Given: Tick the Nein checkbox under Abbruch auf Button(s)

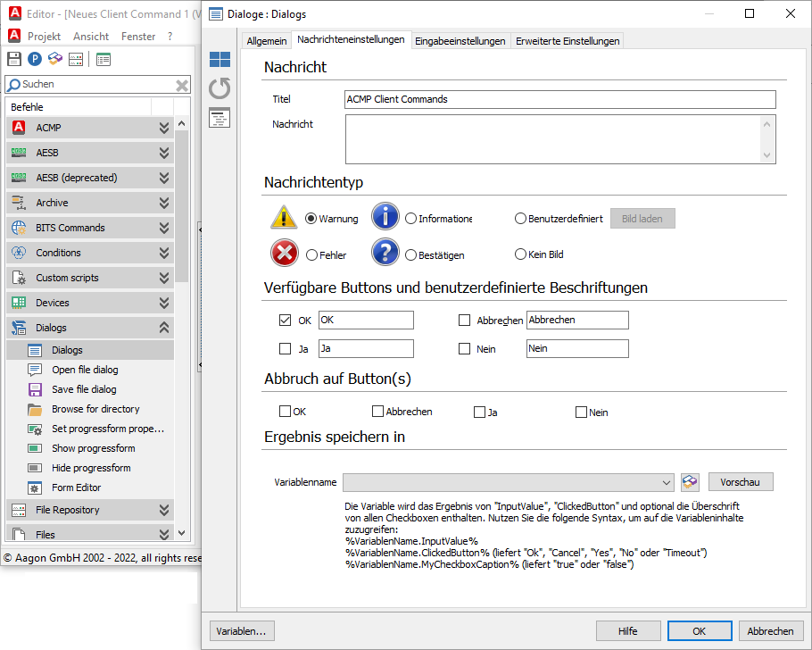Looking at the screenshot, I should point(581,412).
